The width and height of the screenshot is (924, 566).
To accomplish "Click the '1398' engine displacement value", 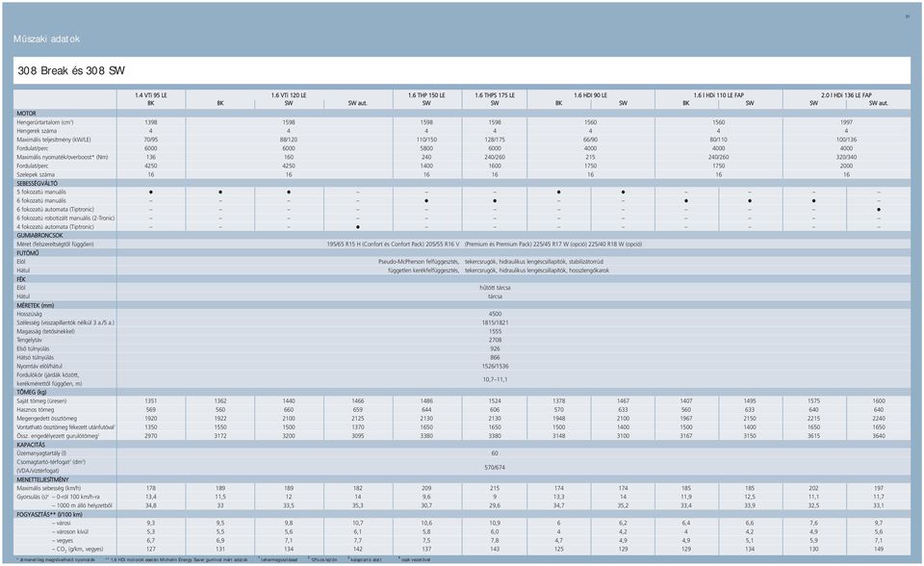I will [x=151, y=122].
